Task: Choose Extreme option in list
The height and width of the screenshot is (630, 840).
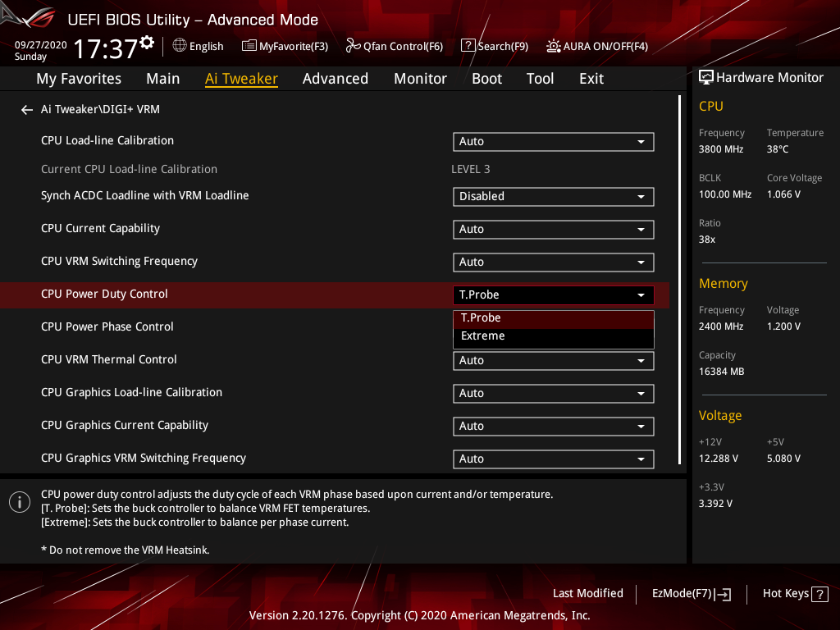Action: (x=554, y=336)
